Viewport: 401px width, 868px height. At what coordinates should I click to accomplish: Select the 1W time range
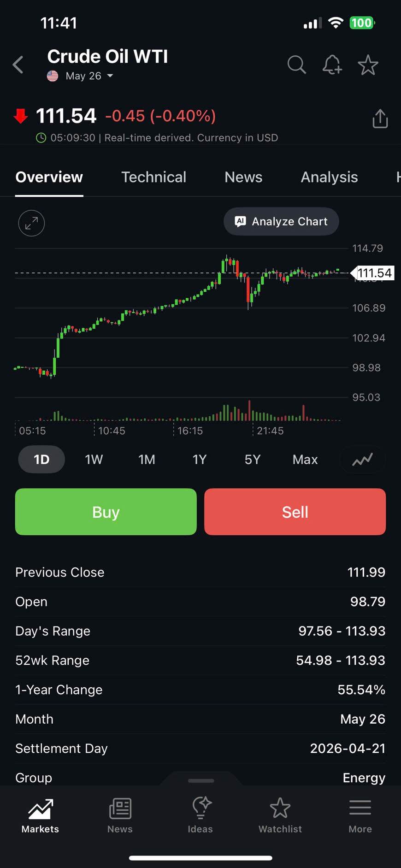pyautogui.click(x=94, y=460)
